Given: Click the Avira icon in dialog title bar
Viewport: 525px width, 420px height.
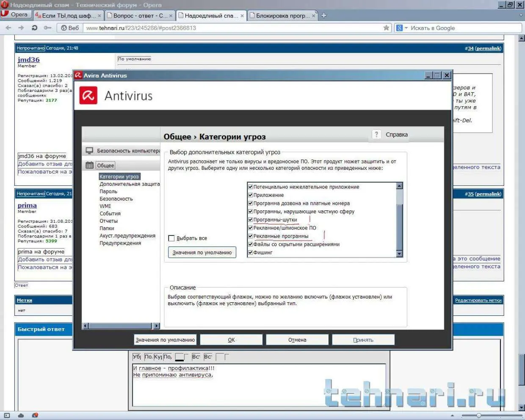Looking at the screenshot, I should point(78,75).
